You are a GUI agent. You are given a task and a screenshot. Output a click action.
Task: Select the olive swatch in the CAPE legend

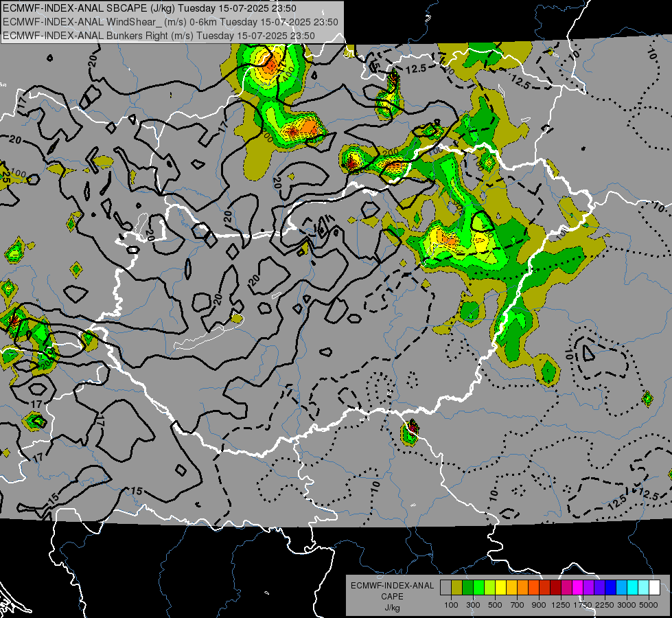point(457,587)
